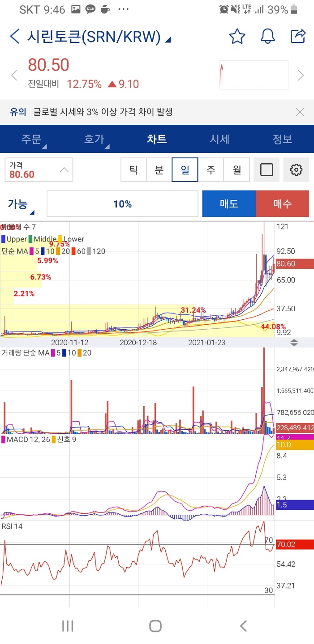Open the mini price sparkline thumbnail
The height and width of the screenshot is (644, 314).
click(254, 75)
